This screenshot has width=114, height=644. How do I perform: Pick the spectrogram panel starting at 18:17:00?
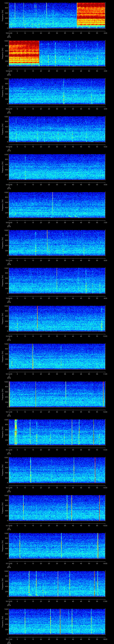click(57, 621)
